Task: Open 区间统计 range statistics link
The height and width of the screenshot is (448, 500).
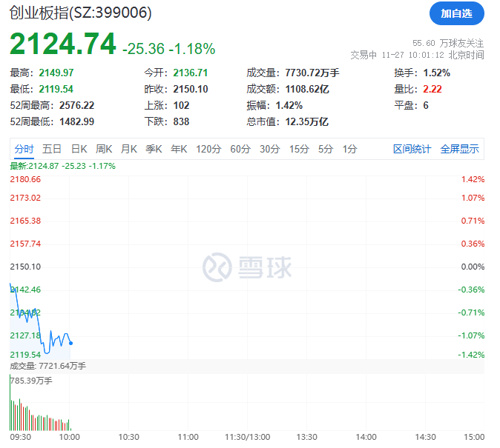Action: pos(412,149)
